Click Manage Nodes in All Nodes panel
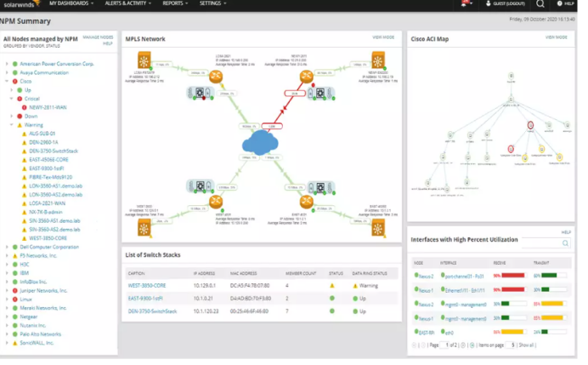This screenshot has height=365, width=588. [x=98, y=37]
